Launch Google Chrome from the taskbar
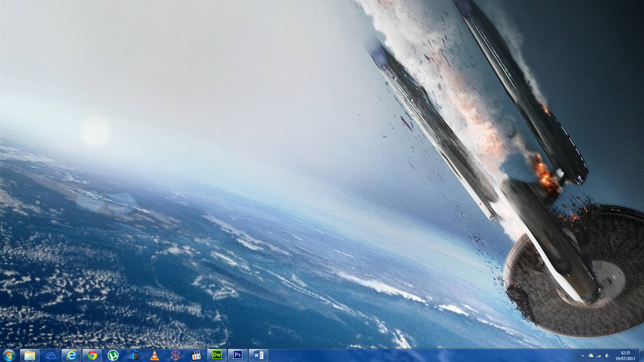Image resolution: width=644 pixels, height=362 pixels. (x=92, y=355)
